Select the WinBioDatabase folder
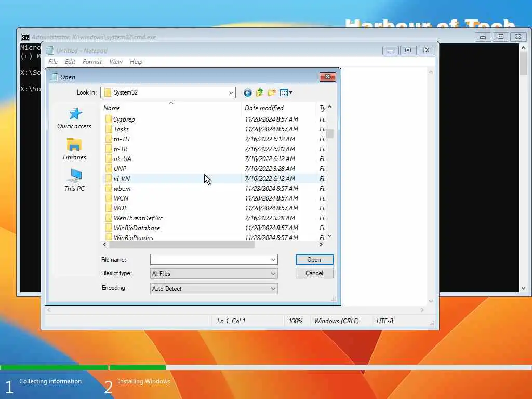The width and height of the screenshot is (532, 399). [x=137, y=228]
